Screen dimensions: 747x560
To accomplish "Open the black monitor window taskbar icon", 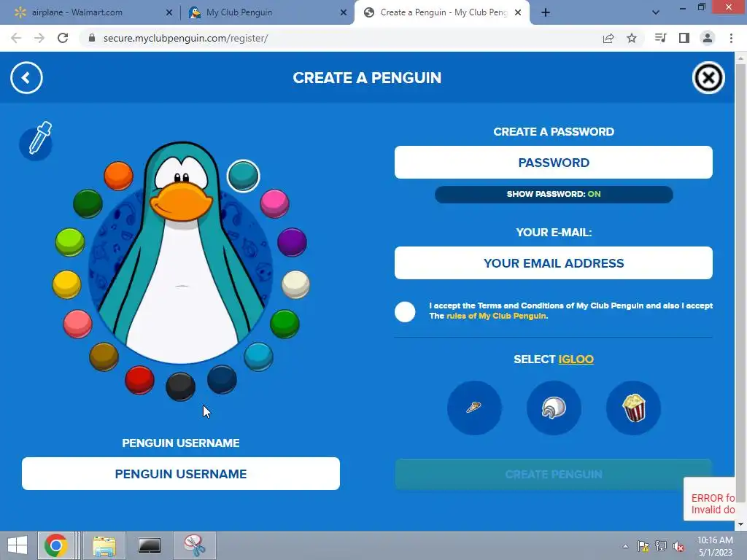I will click(150, 545).
